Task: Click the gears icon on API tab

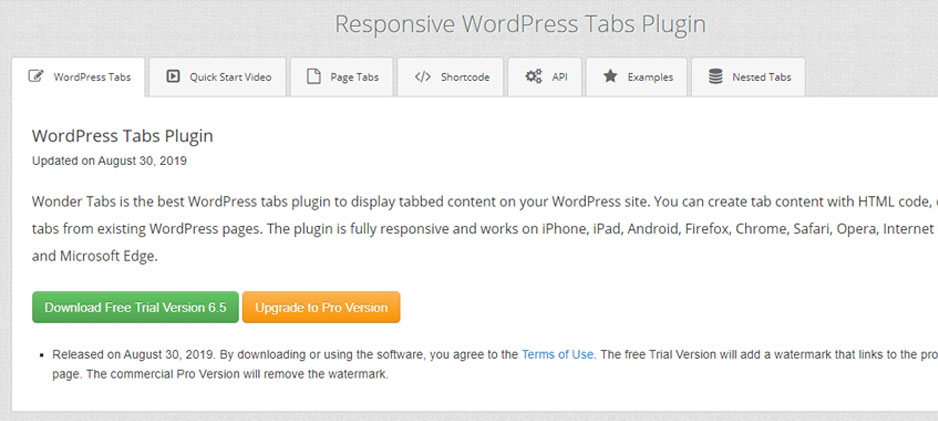Action: 534,77
